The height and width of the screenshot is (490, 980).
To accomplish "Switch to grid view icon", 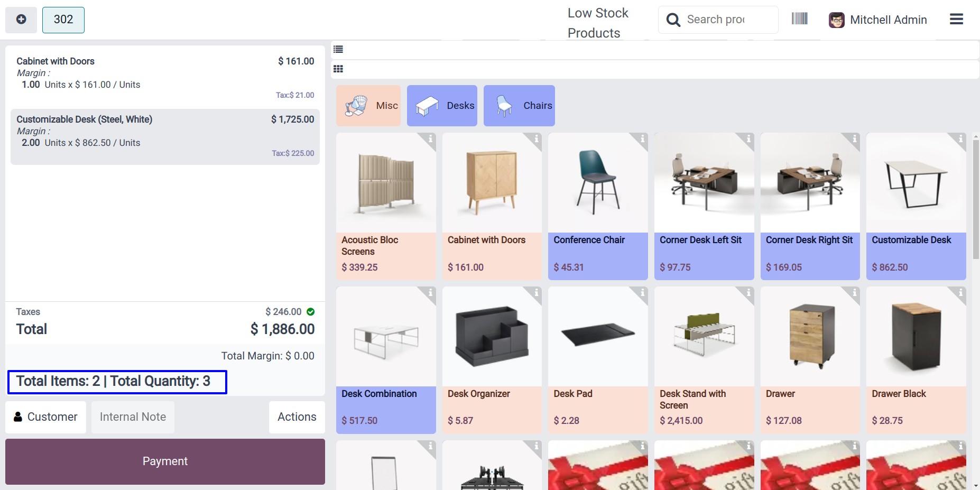I will coord(338,69).
